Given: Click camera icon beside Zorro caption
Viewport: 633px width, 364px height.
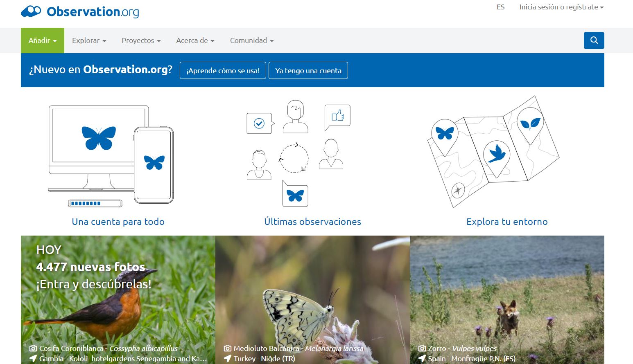Looking at the screenshot, I should point(422,348).
